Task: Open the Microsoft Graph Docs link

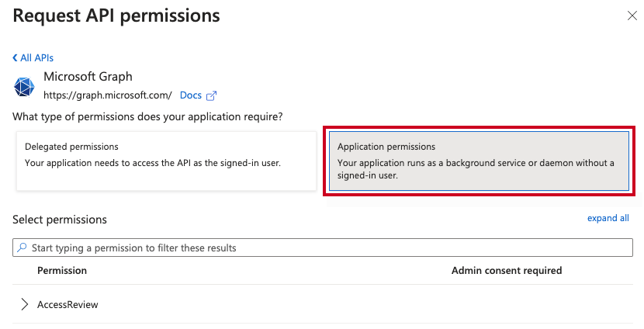Action: click(191, 95)
